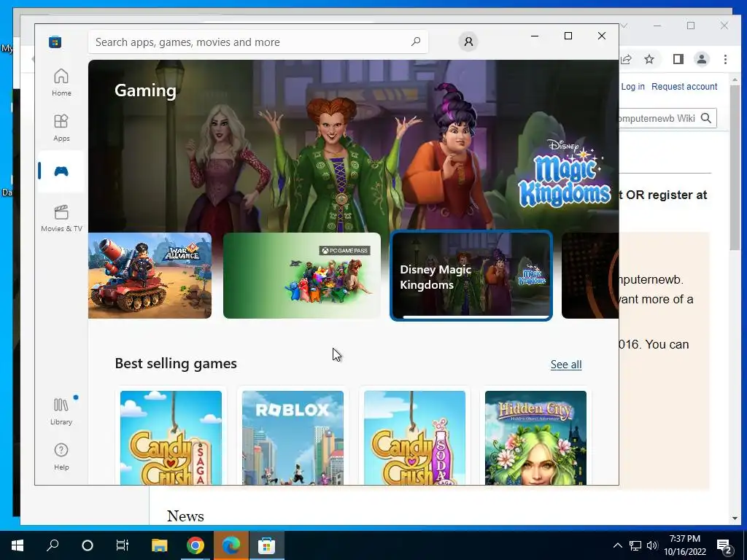Click See all for Best selling games

pos(566,365)
